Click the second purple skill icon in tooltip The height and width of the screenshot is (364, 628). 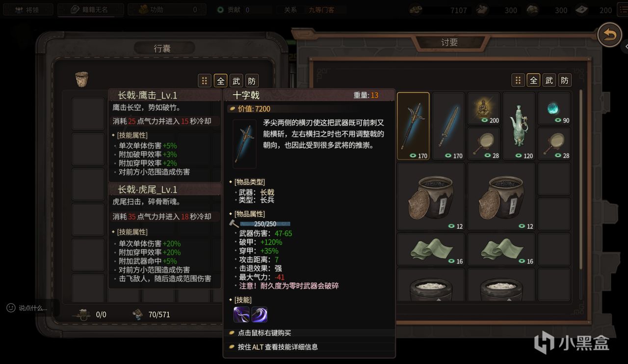[260, 314]
